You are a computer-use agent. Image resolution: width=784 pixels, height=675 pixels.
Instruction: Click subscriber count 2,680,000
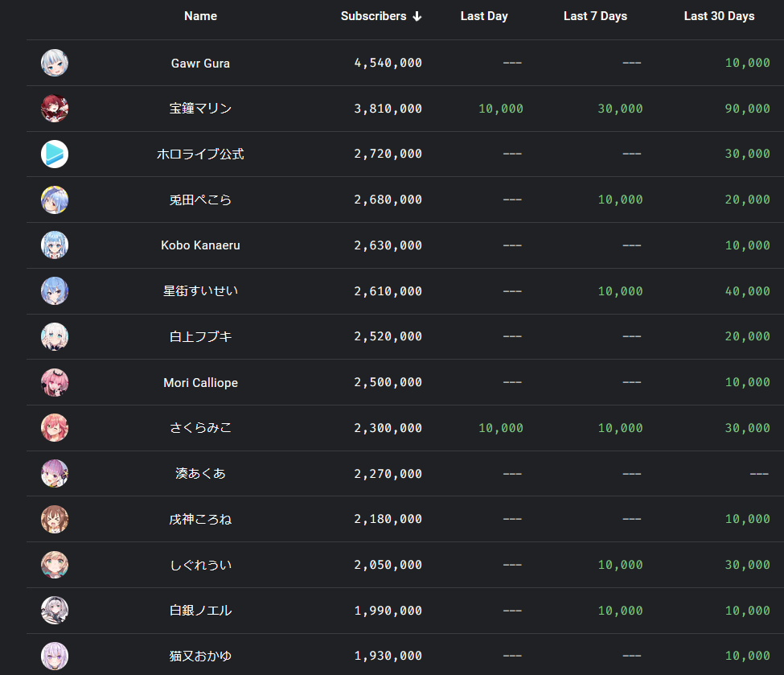388,200
